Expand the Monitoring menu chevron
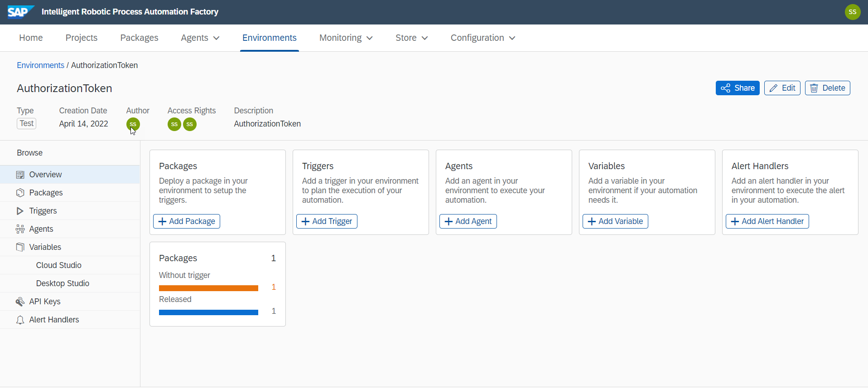This screenshot has height=390, width=868. tap(370, 38)
